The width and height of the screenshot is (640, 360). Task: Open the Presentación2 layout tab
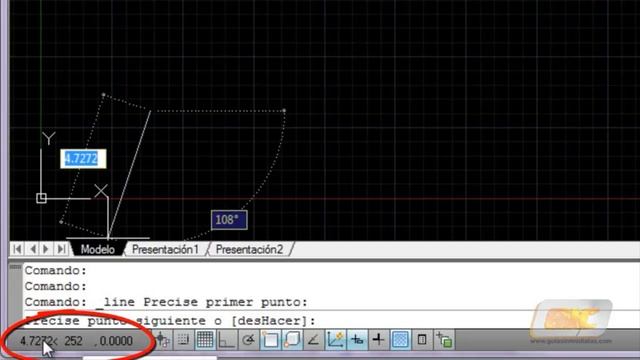[x=249, y=249]
